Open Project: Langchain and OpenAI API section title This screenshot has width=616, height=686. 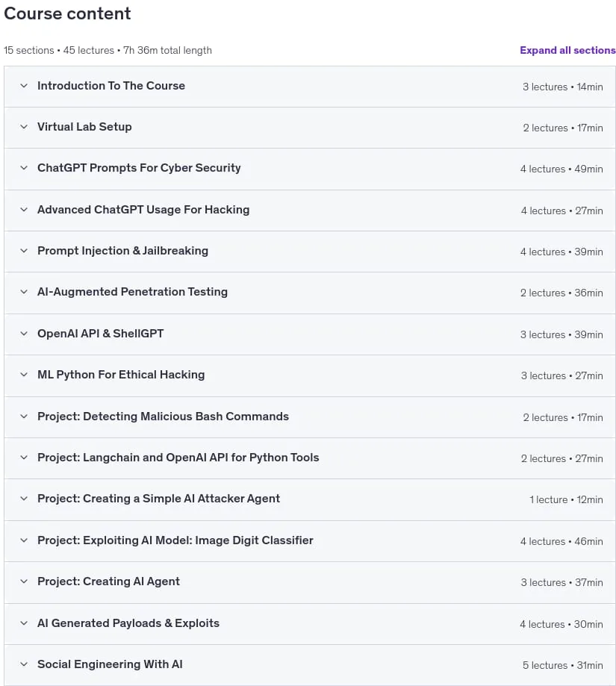pyautogui.click(x=178, y=458)
